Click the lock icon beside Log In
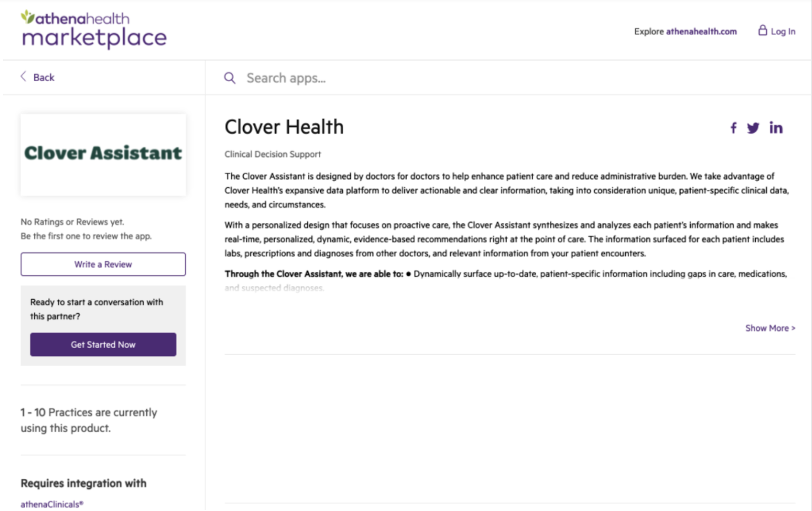This screenshot has height=511, width=812. pos(762,31)
